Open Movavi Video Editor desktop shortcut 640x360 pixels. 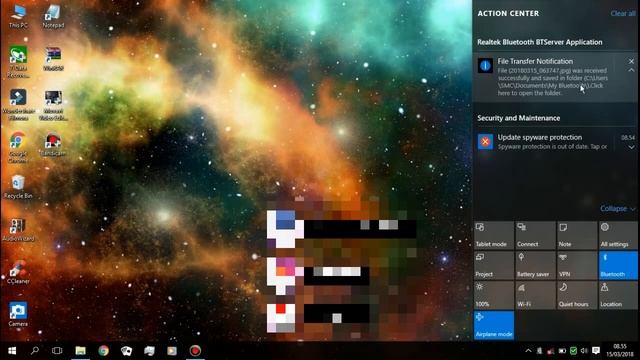tap(53, 105)
